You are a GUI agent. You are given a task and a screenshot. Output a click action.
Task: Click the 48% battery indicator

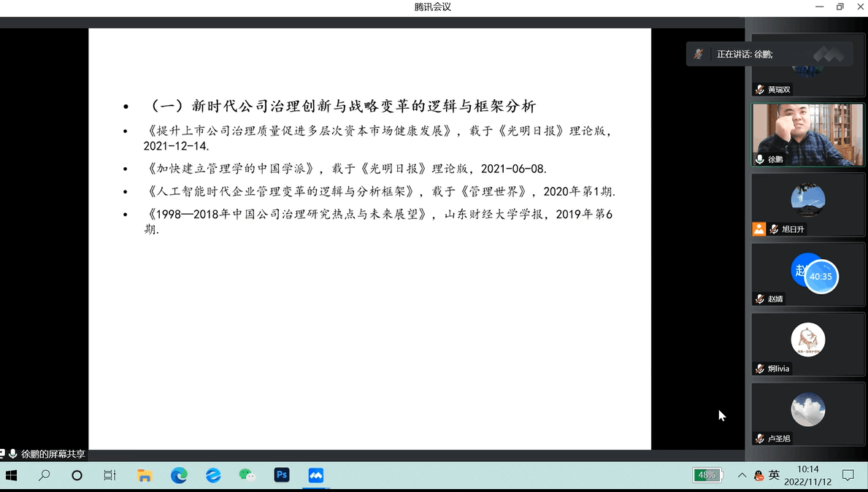[x=707, y=475]
